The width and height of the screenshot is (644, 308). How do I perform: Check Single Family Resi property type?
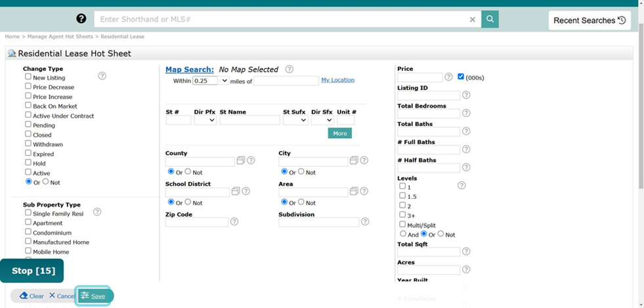click(x=28, y=213)
